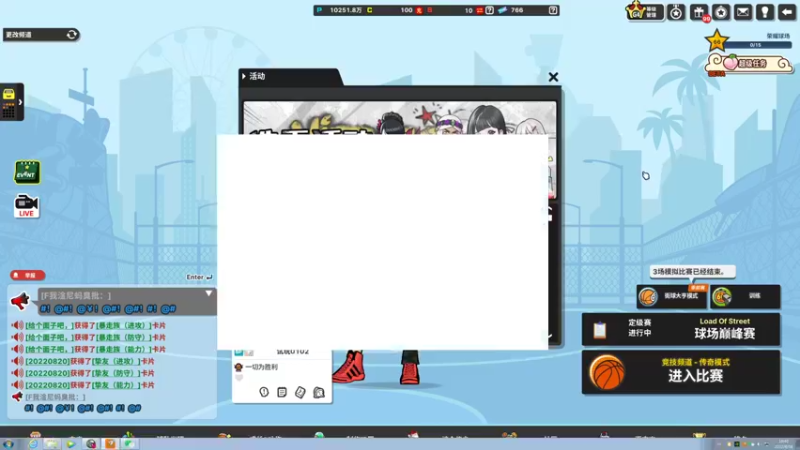
Task: Click the light bulb tips icon
Action: tap(765, 12)
